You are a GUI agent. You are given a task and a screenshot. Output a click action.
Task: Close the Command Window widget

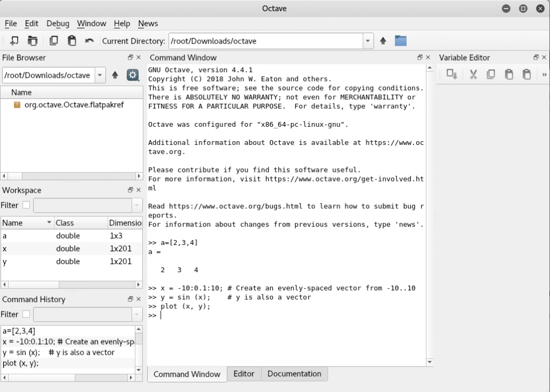[428, 57]
